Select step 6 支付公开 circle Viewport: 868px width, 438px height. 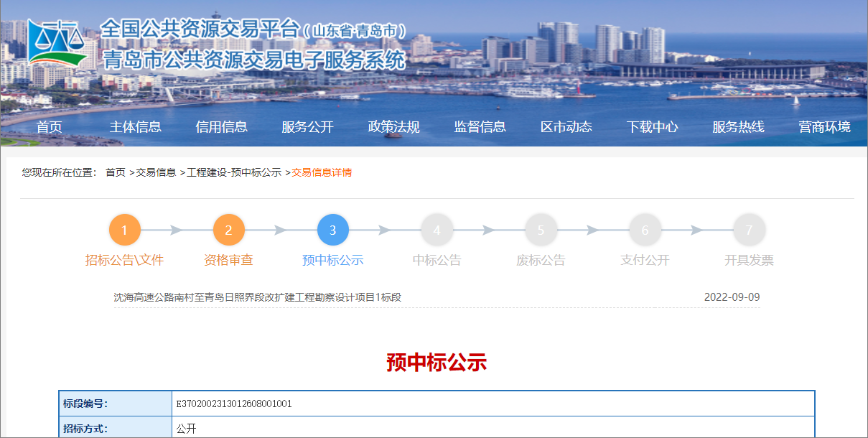tap(645, 231)
